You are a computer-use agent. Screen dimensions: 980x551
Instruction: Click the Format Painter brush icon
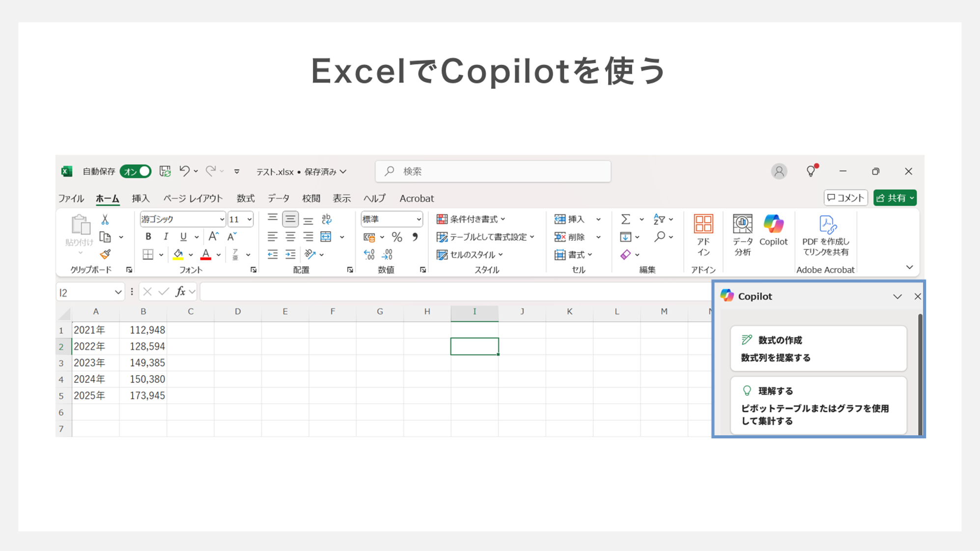point(105,254)
